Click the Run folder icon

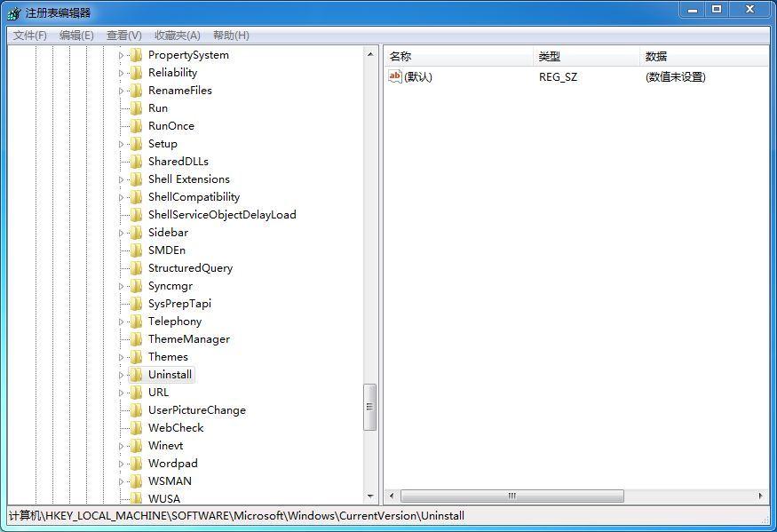pos(136,108)
